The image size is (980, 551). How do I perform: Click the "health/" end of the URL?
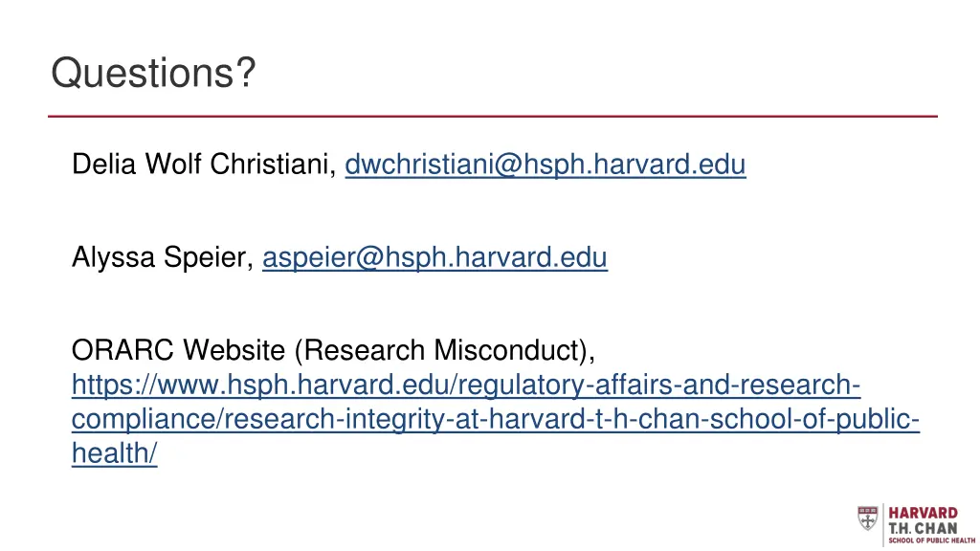[114, 454]
